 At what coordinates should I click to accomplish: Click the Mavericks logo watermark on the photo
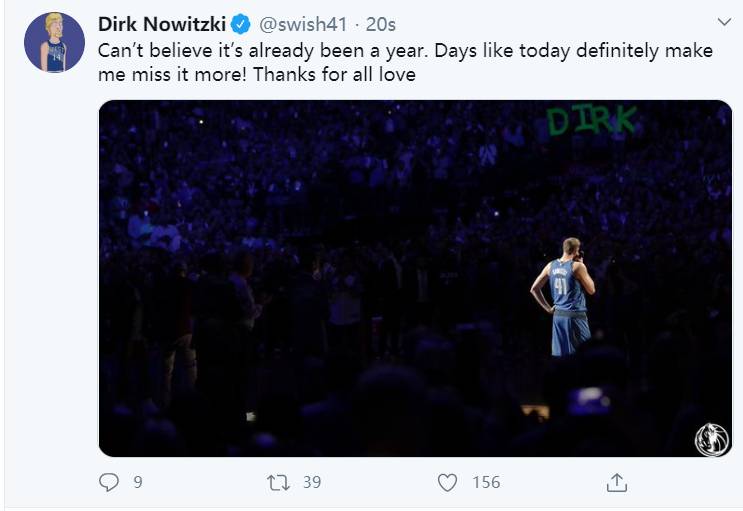(x=711, y=439)
